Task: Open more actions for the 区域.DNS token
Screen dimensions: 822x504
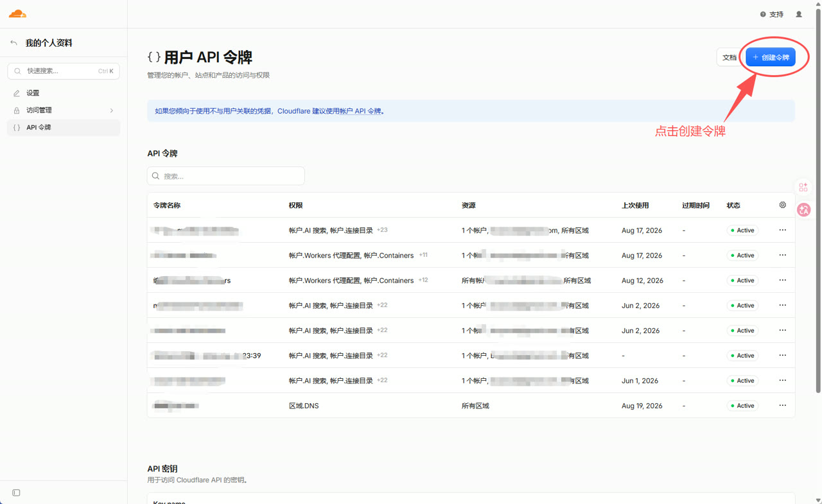Action: pos(782,405)
